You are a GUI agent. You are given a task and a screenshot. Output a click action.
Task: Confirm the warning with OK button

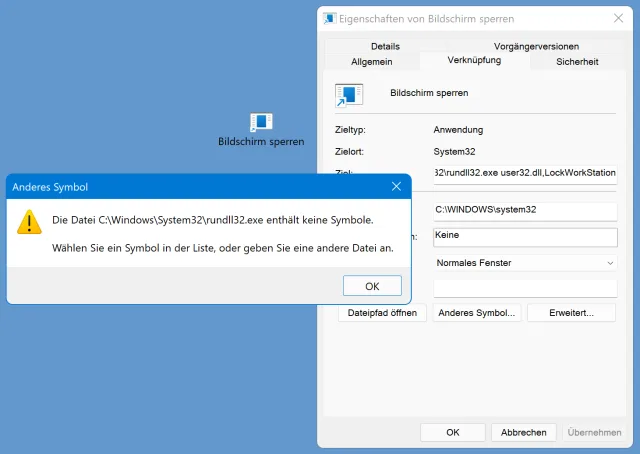[x=372, y=286]
